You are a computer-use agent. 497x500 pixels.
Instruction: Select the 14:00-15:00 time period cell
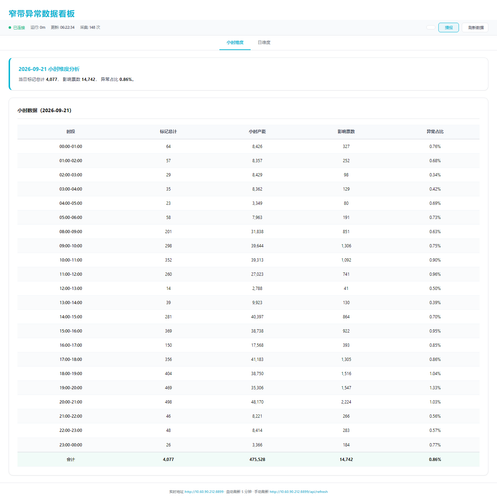coord(71,317)
